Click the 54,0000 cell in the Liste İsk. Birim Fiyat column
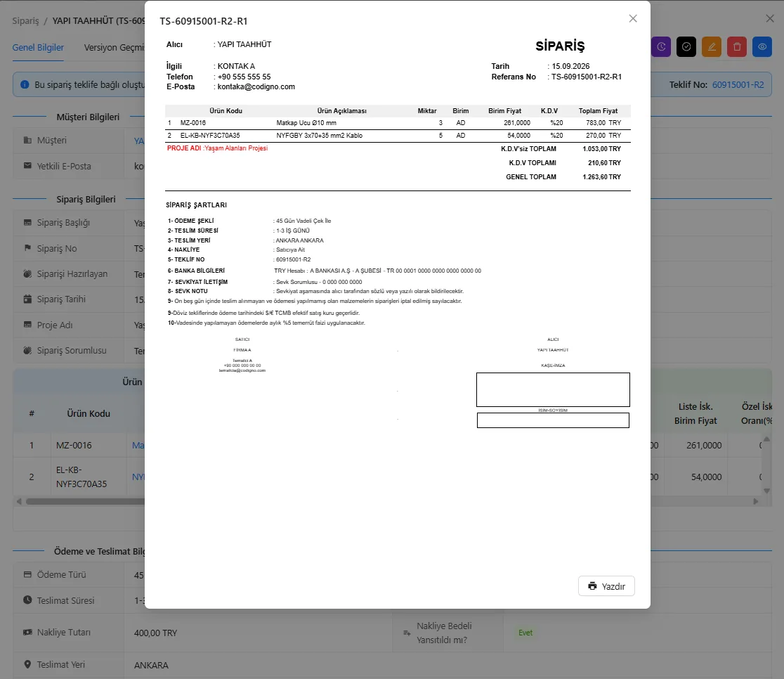Screen dimensions: 784x679 point(707,477)
